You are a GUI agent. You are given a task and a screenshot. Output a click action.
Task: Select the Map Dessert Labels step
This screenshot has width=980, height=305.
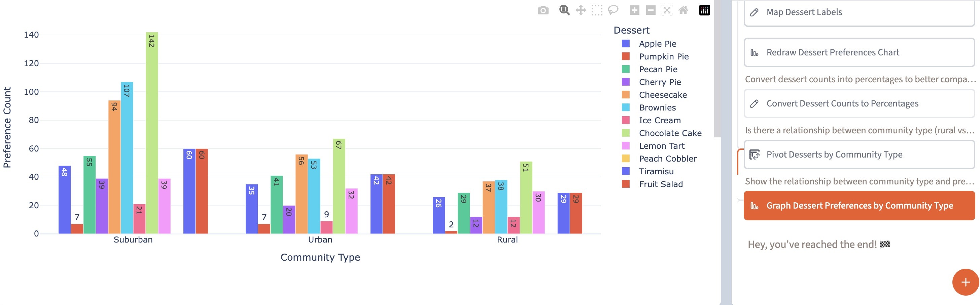tap(859, 12)
